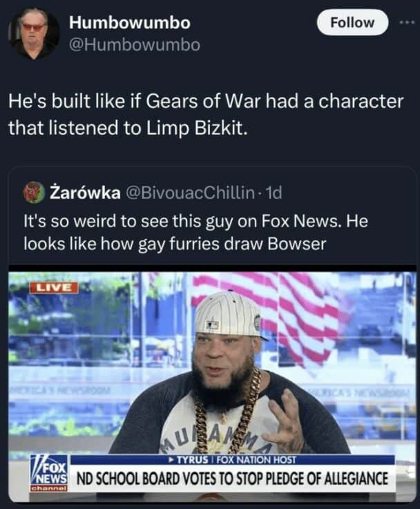Click the Humbowumbo display name
420x509 pixels.
pos(129,23)
